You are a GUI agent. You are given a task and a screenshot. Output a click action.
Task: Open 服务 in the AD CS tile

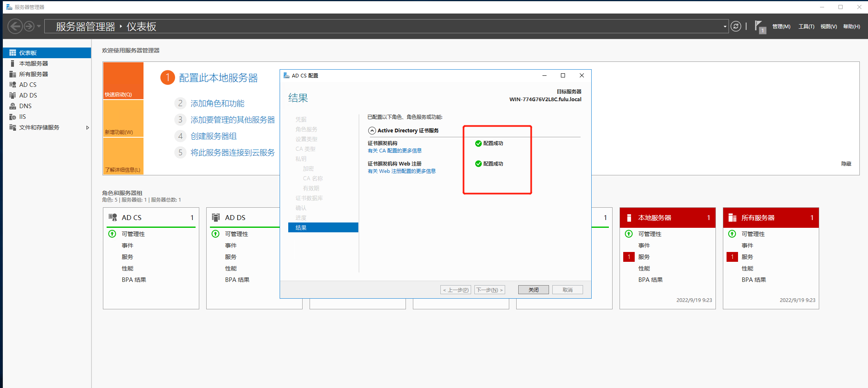coord(128,257)
